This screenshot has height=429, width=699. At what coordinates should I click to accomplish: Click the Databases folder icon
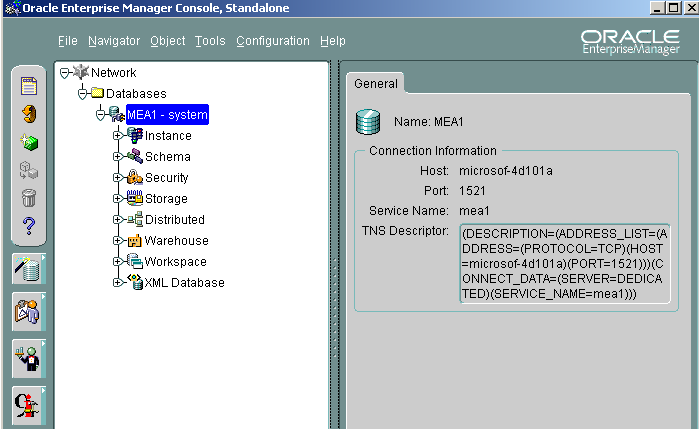tap(97, 93)
